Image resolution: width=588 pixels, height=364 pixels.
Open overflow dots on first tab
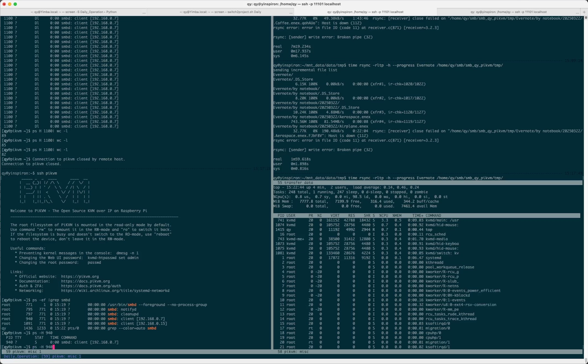click(x=144, y=13)
